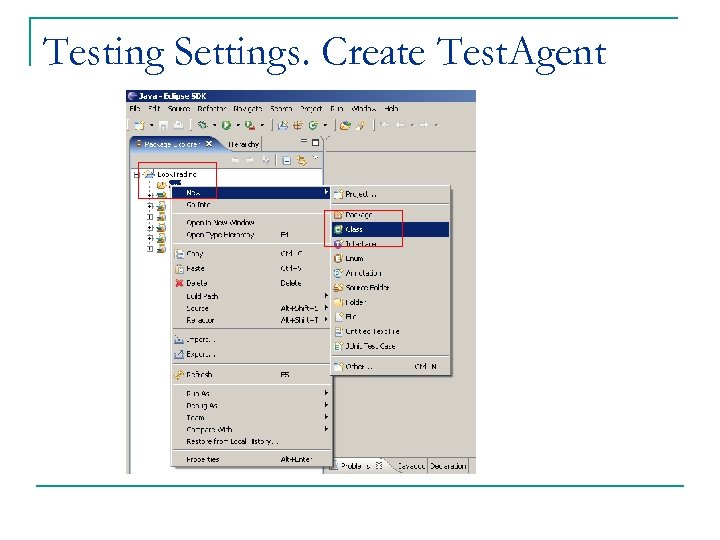The image size is (720, 540).
Task: Select the Package Explorer tab
Action: coord(172,144)
